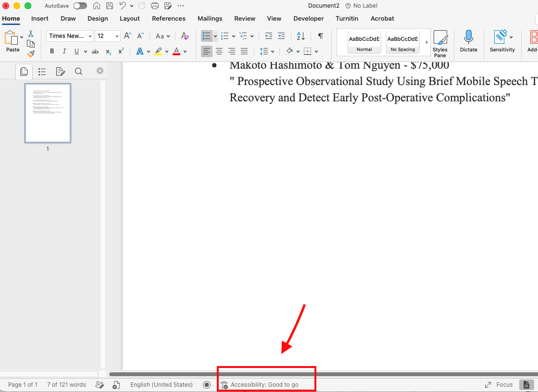Select the page 1 thumbnail
Viewport: 538px width, 392px height.
(48, 113)
